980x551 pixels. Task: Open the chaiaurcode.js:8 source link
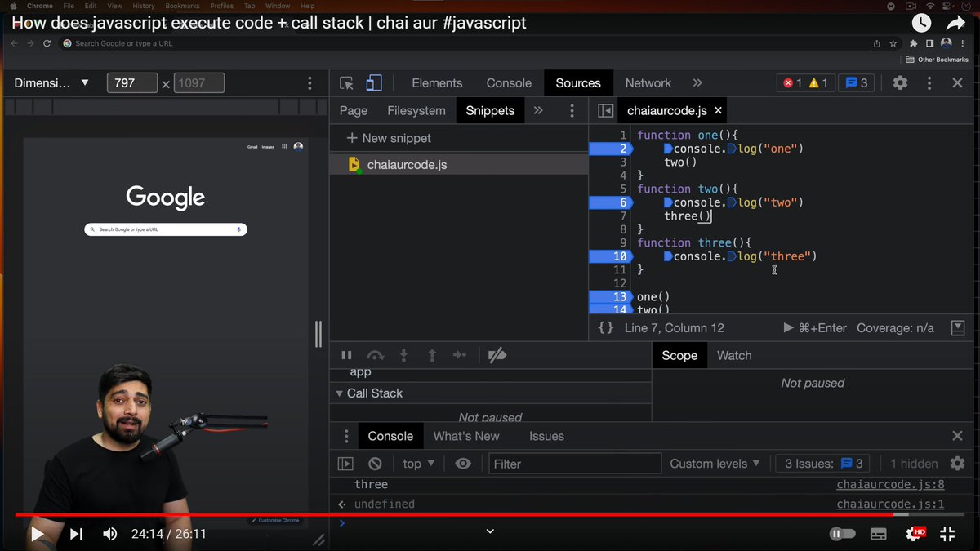[890, 484]
